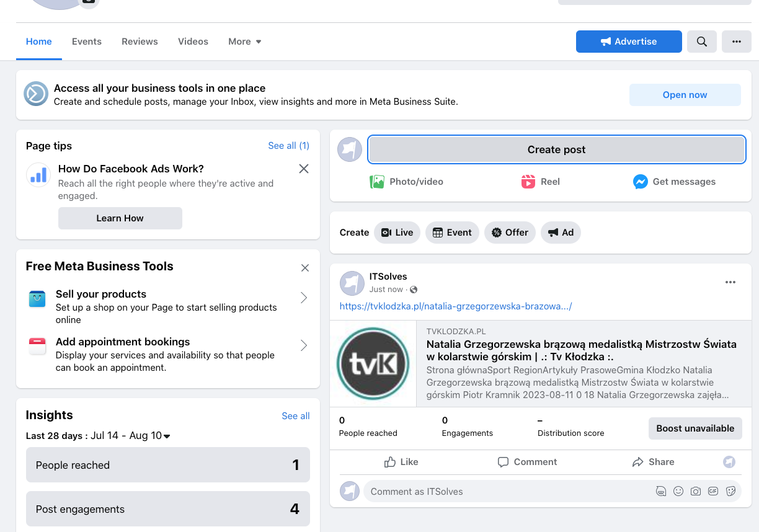The image size is (759, 532).
Task: Open the Post engagements insight card
Action: (x=168, y=509)
